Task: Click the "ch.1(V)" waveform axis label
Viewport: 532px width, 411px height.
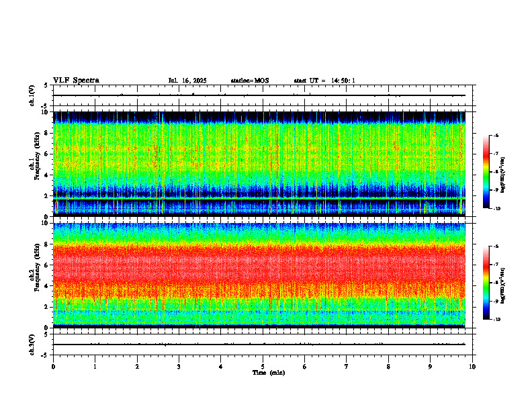Action: (x=32, y=95)
